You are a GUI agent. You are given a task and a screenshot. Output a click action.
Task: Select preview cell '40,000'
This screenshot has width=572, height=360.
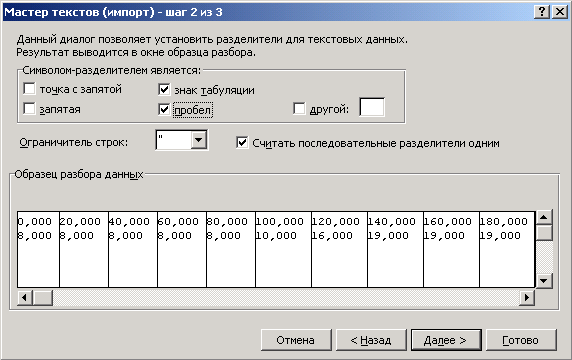click(129, 221)
